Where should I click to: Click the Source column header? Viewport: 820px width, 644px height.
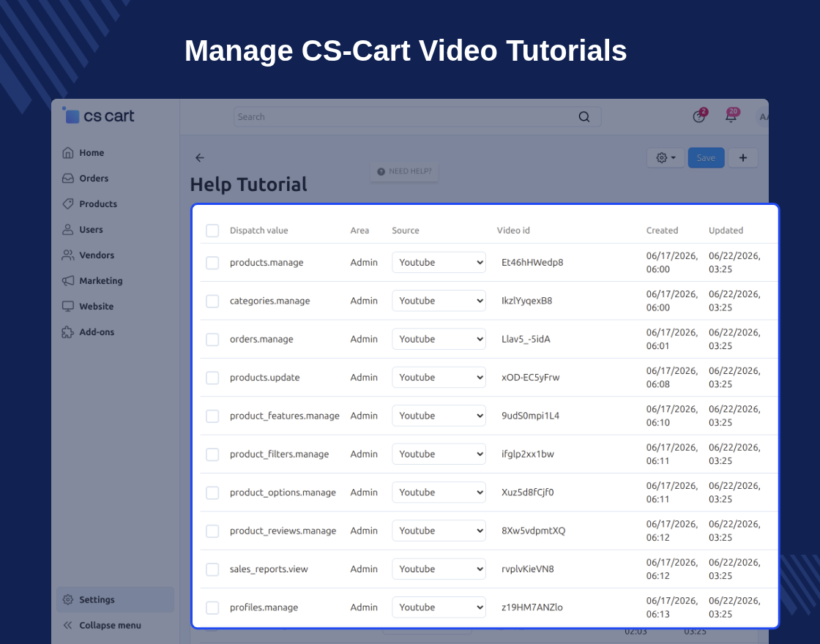(406, 231)
